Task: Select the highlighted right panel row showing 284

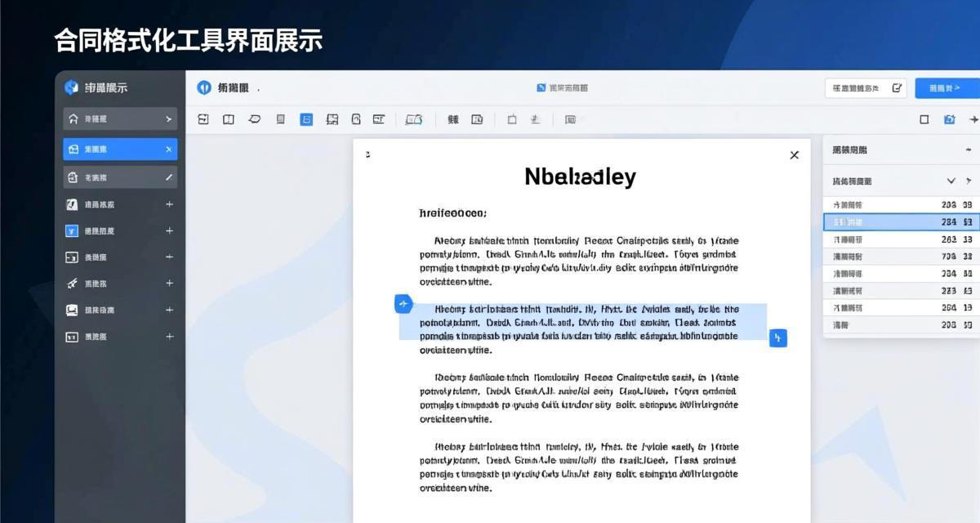Action: [x=902, y=221]
